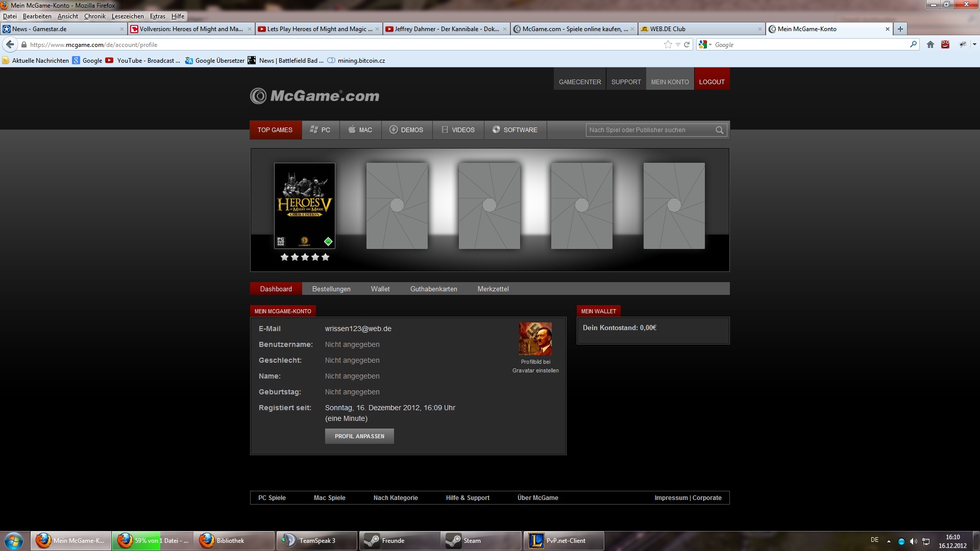The width and height of the screenshot is (980, 551).
Task: Open the mining.bitcoin.cz bookmark
Action: point(356,61)
